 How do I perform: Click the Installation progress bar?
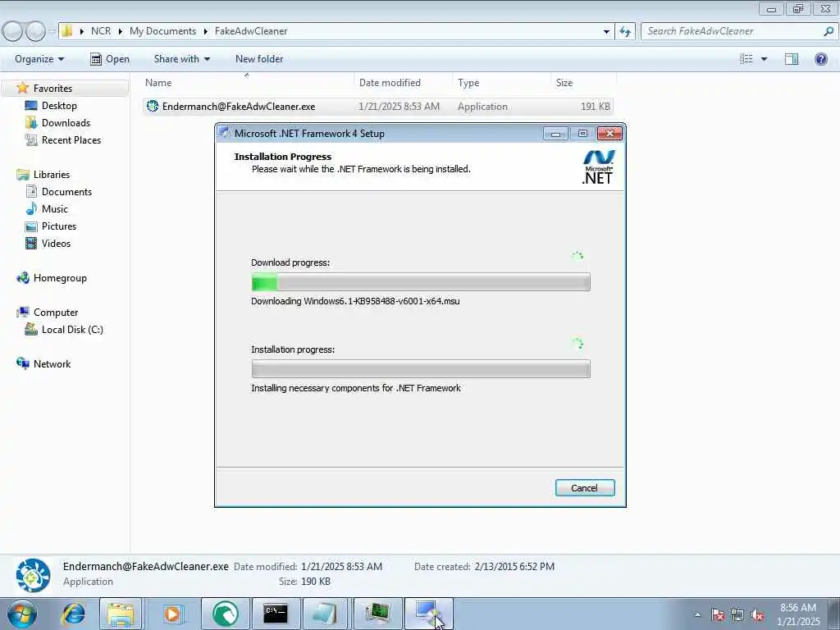point(421,368)
